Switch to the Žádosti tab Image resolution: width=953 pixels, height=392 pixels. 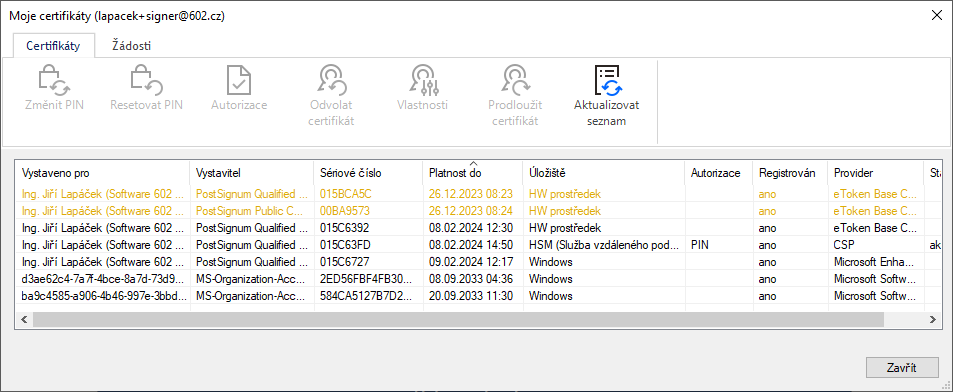tap(131, 46)
